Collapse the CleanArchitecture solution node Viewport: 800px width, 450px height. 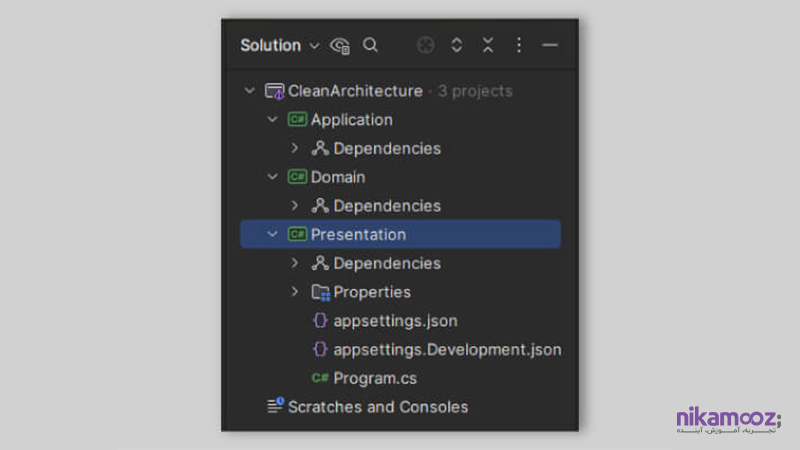249,91
